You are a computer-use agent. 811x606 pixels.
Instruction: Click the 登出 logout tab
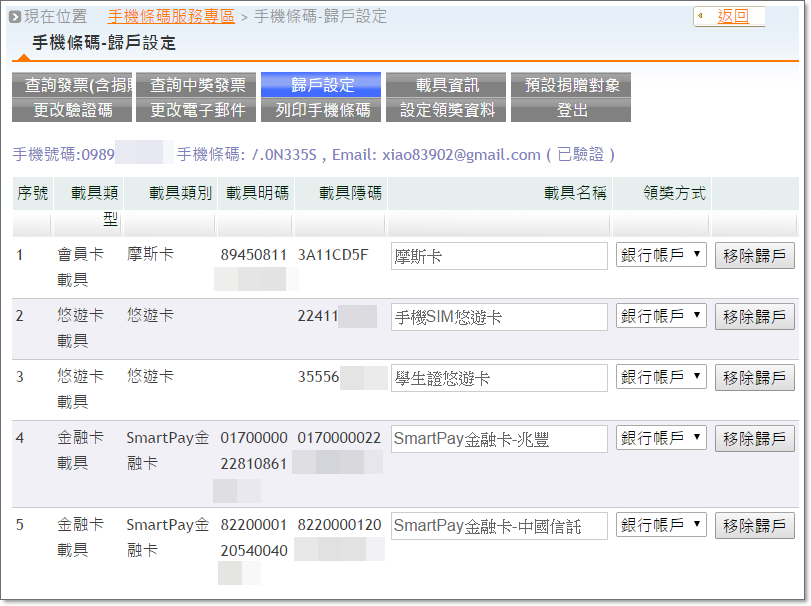click(571, 110)
